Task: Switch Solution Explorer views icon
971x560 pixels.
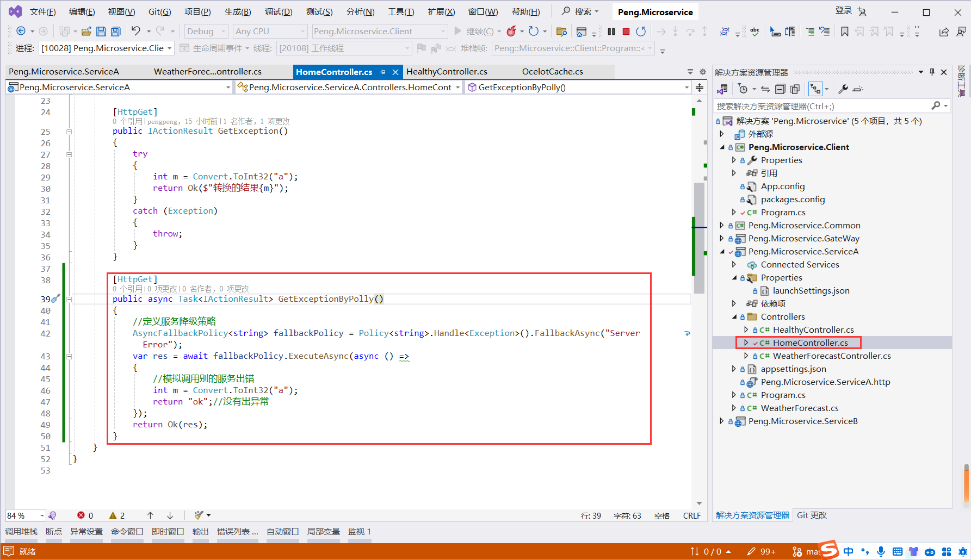Action: point(722,89)
